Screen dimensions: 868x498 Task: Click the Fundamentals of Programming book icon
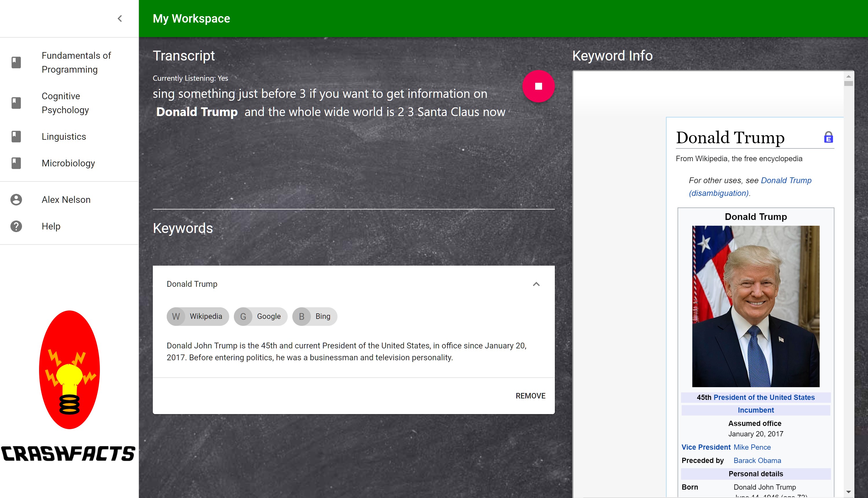(16, 63)
